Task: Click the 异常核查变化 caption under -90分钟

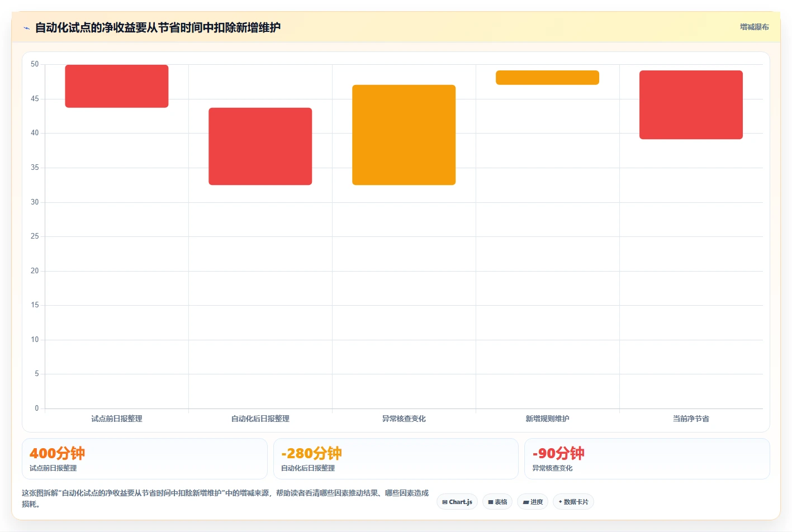Action: [552, 468]
